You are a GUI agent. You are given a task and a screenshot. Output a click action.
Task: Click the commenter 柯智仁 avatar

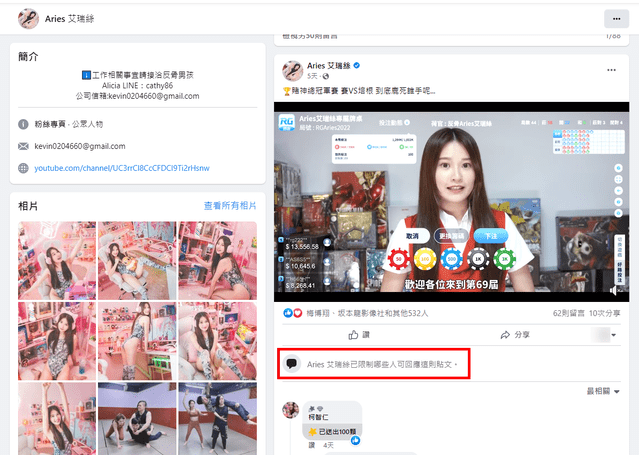pos(291,410)
